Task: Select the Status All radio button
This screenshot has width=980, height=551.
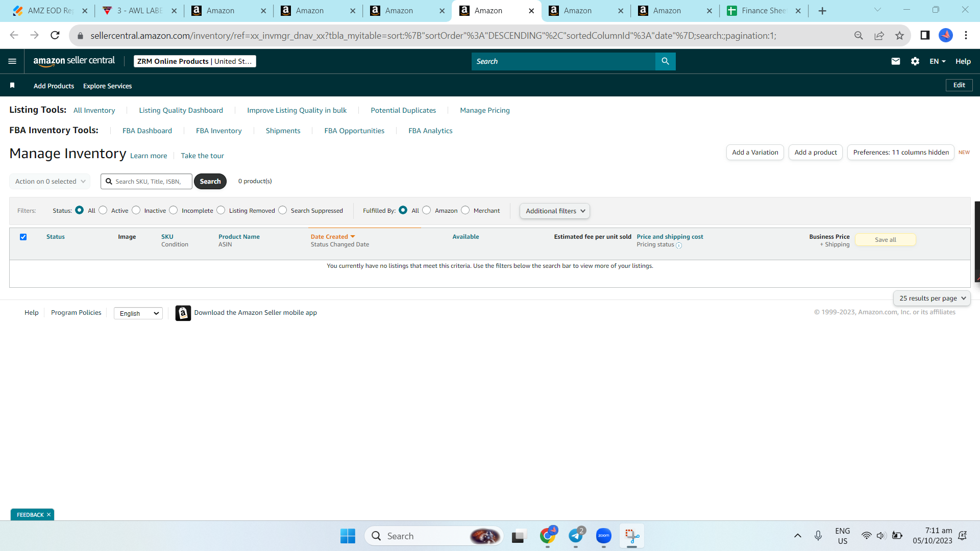Action: point(79,210)
